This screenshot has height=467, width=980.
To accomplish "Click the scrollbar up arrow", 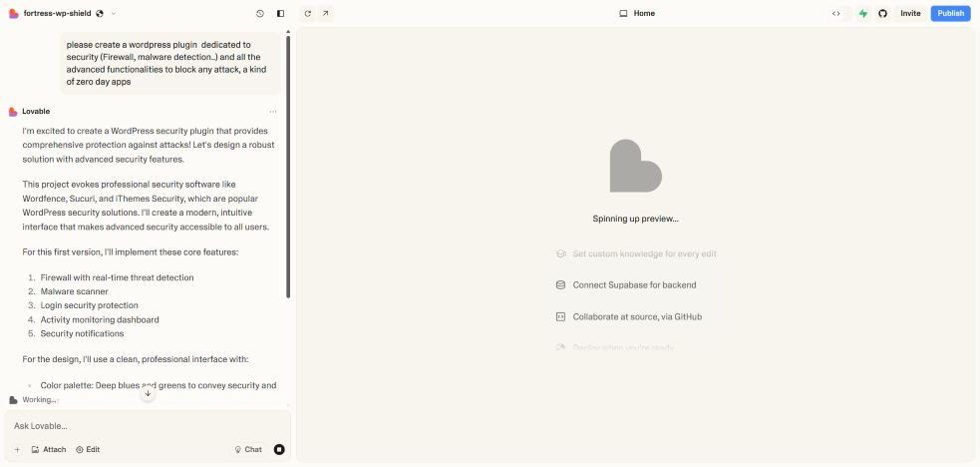I will (288, 31).
